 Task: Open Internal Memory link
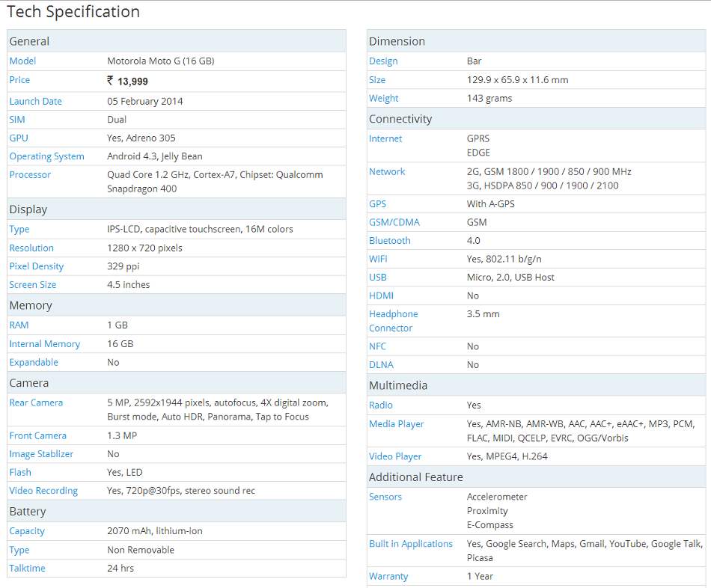pyautogui.click(x=44, y=343)
